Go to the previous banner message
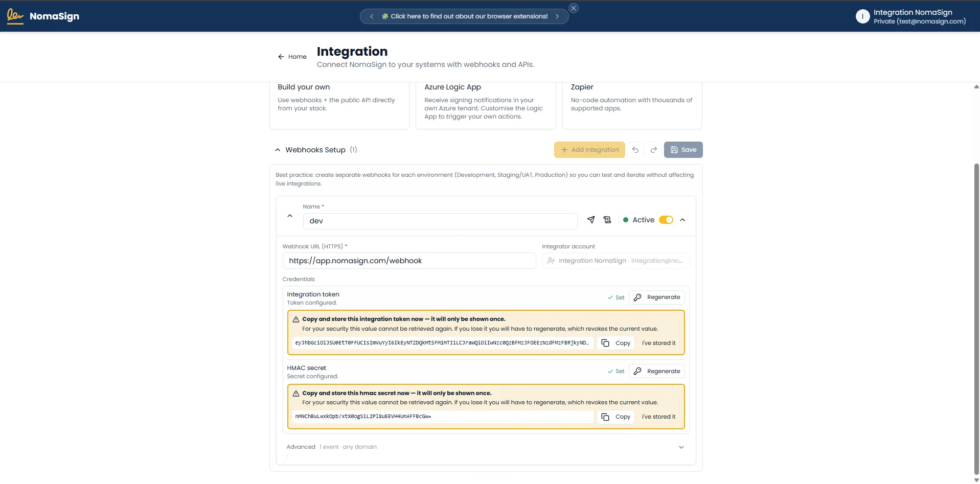This screenshot has height=484, width=980. 372,16
